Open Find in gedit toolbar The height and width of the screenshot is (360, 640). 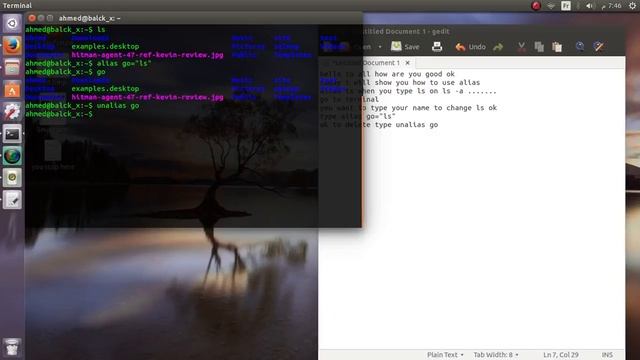click(x=580, y=47)
